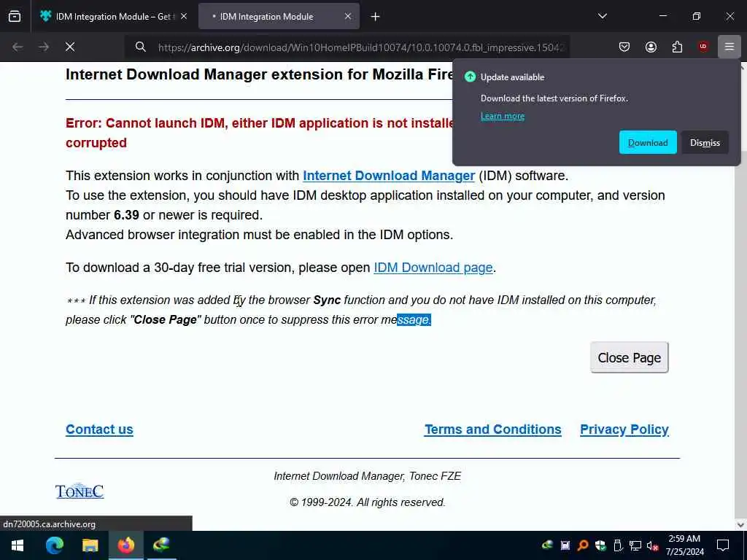Click the 'Close Page' button
Screen dimensions: 747x560
pyautogui.click(x=630, y=357)
